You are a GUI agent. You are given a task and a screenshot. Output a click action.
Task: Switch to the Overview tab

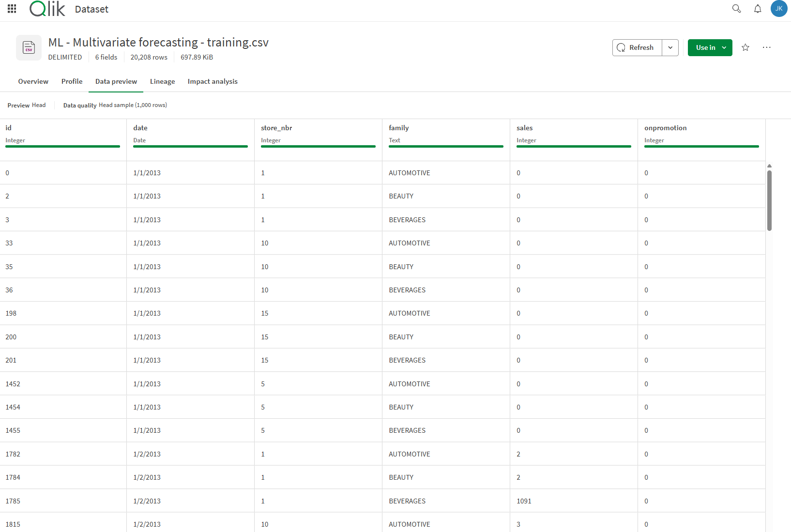(33, 81)
